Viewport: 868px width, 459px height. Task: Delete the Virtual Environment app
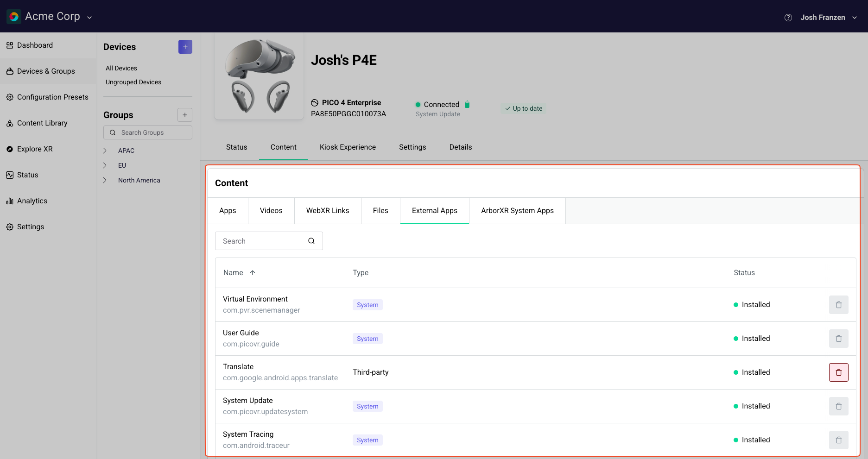tap(839, 305)
